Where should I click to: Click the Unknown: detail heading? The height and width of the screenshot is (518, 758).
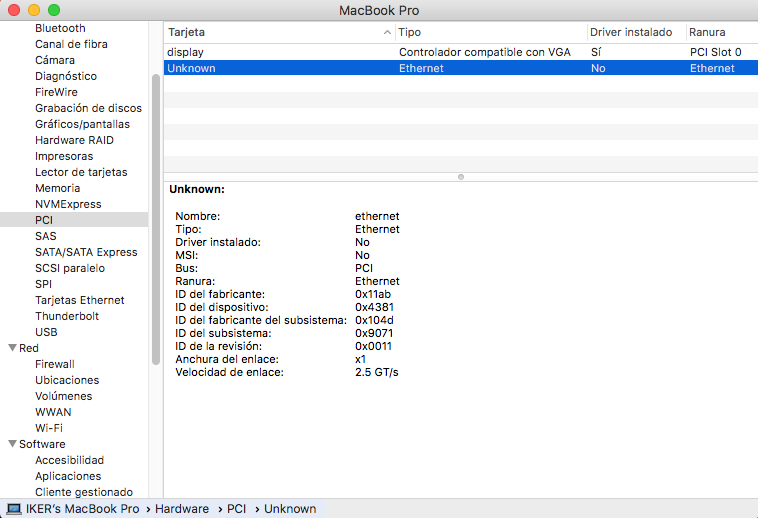coord(197,189)
